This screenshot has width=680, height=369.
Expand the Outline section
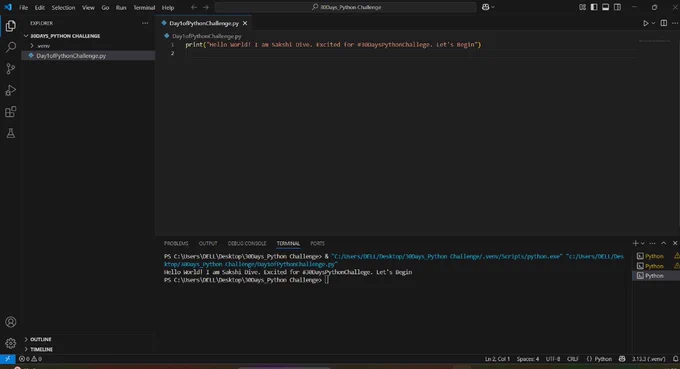click(88, 339)
